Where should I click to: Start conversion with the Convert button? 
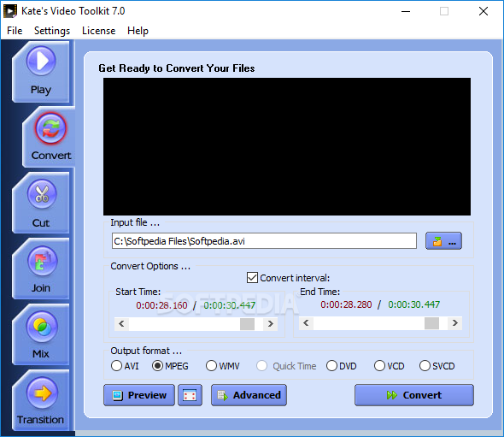tap(414, 395)
